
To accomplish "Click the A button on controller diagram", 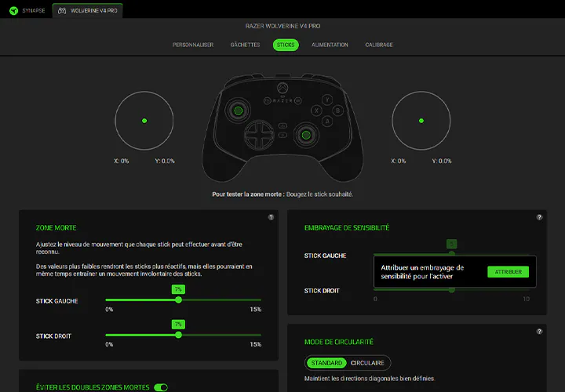I will (x=327, y=122).
